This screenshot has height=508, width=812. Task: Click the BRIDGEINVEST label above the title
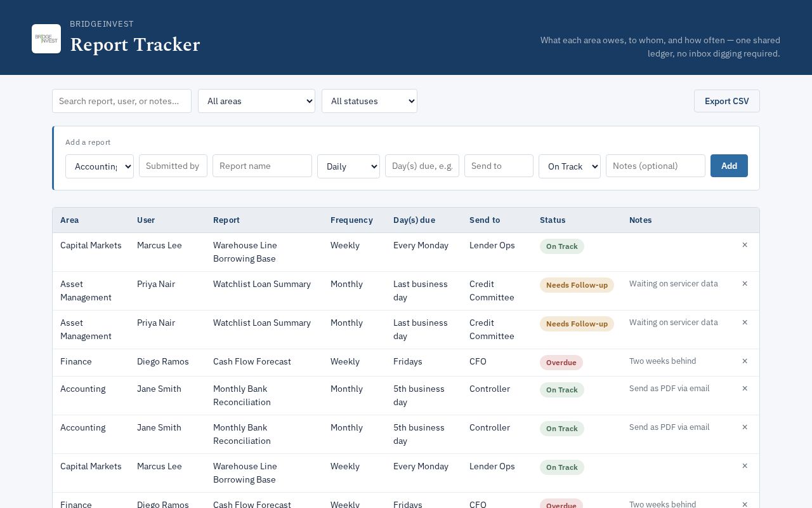101,24
